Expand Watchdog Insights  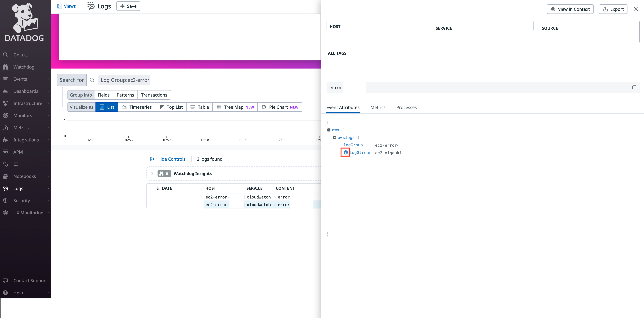coord(152,173)
